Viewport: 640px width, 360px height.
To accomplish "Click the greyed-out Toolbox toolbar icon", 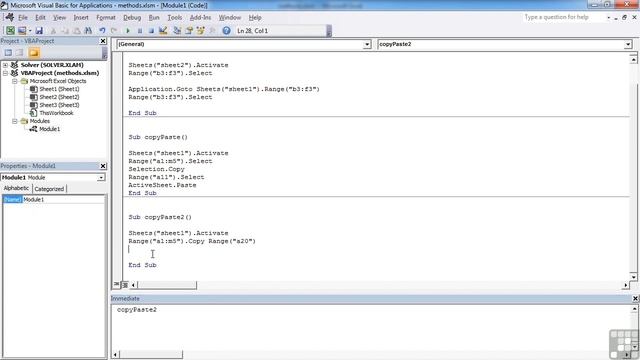I will (212, 31).
